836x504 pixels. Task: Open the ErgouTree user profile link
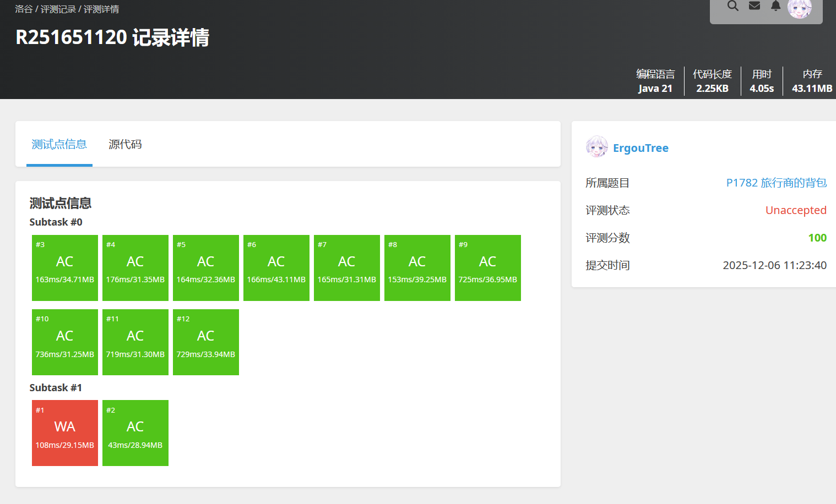(x=640, y=148)
